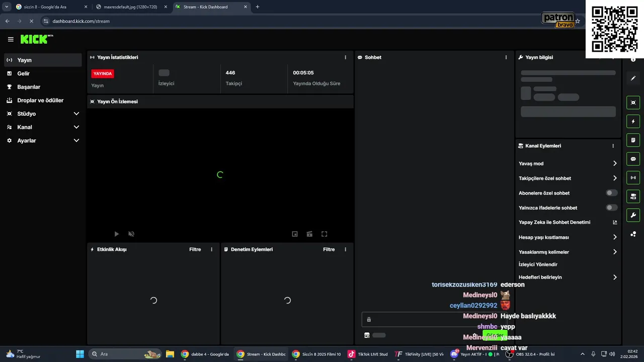Open Discord window from taskbar
The height and width of the screenshot is (362, 644).
(x=475, y=354)
